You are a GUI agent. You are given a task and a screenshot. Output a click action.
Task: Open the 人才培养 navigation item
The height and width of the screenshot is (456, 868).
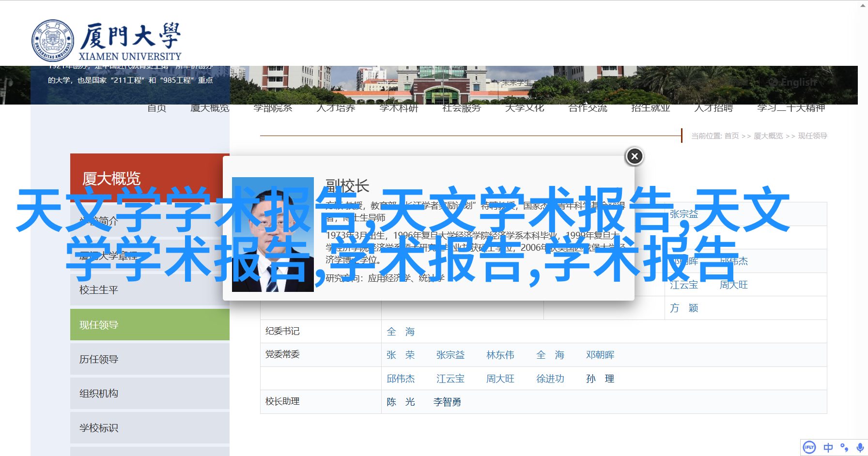pos(336,108)
